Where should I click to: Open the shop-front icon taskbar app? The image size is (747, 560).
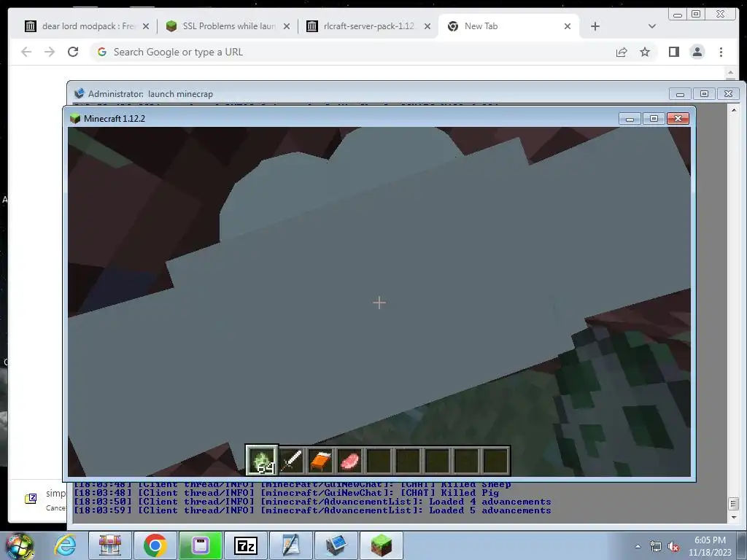click(110, 545)
